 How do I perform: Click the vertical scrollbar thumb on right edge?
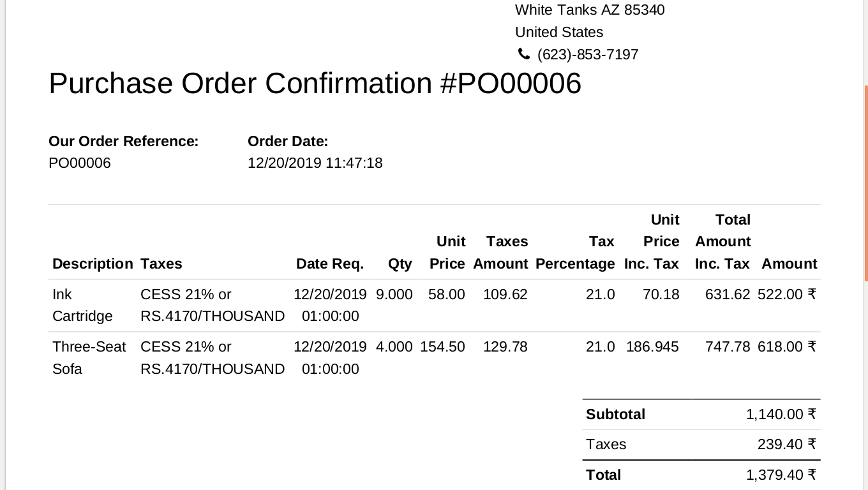point(865,183)
